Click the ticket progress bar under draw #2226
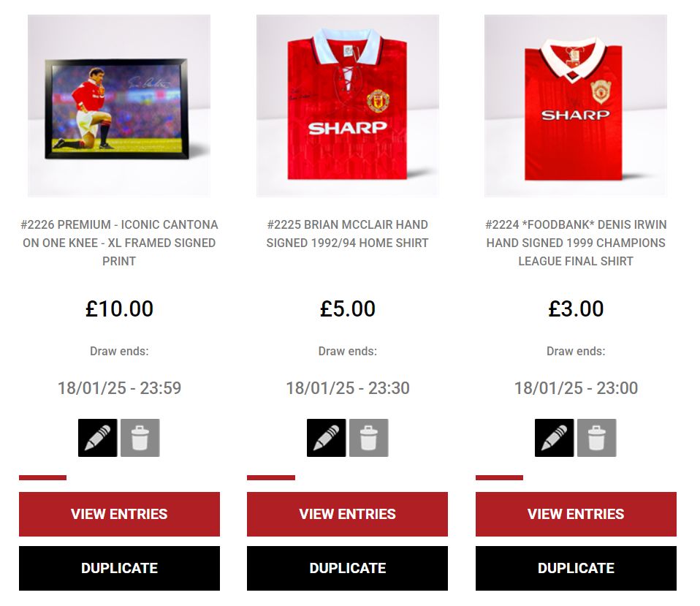Image resolution: width=700 pixels, height=606 pixels. pos(119,478)
